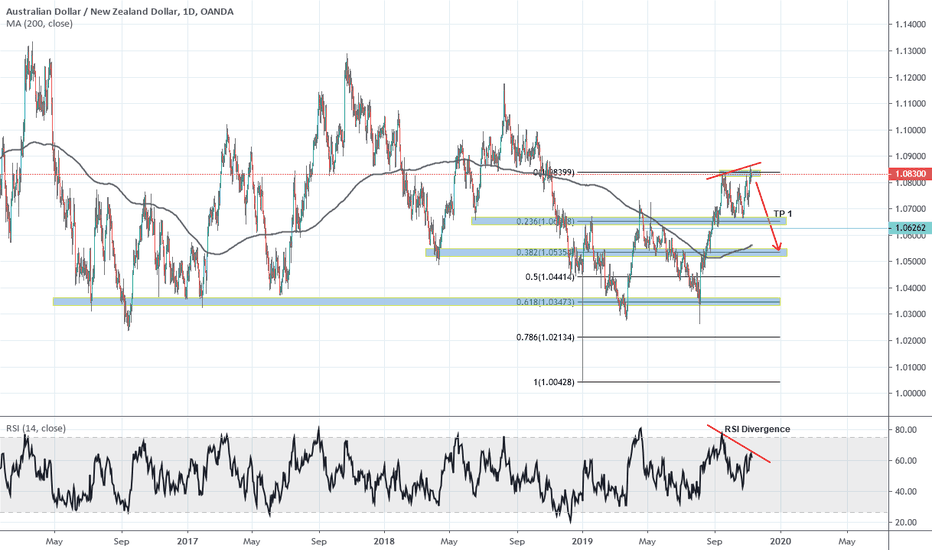Click the 2019 label on time axis

pyautogui.click(x=582, y=539)
